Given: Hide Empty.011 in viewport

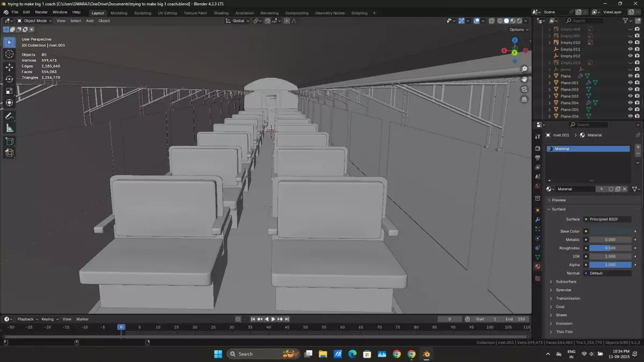Looking at the screenshot, I should point(630,49).
